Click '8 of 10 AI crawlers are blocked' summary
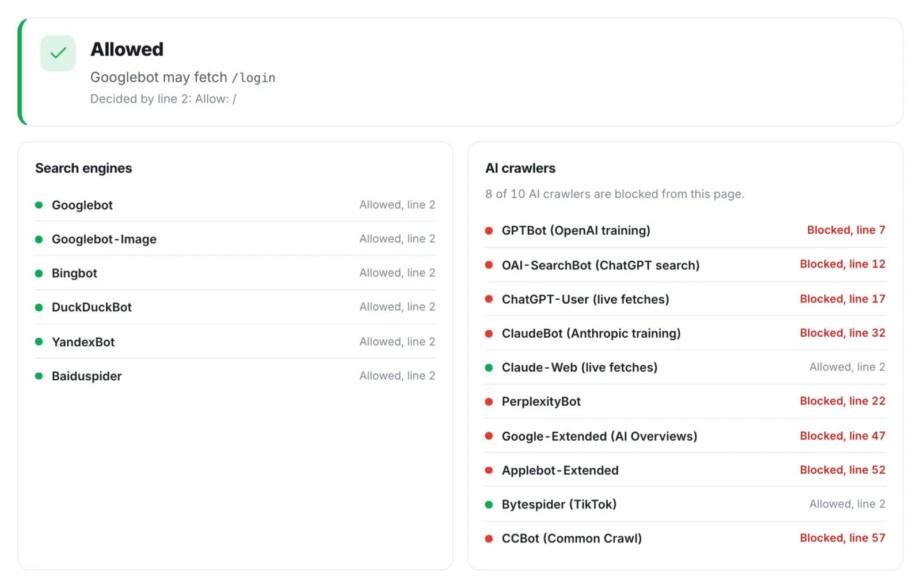 click(x=615, y=194)
